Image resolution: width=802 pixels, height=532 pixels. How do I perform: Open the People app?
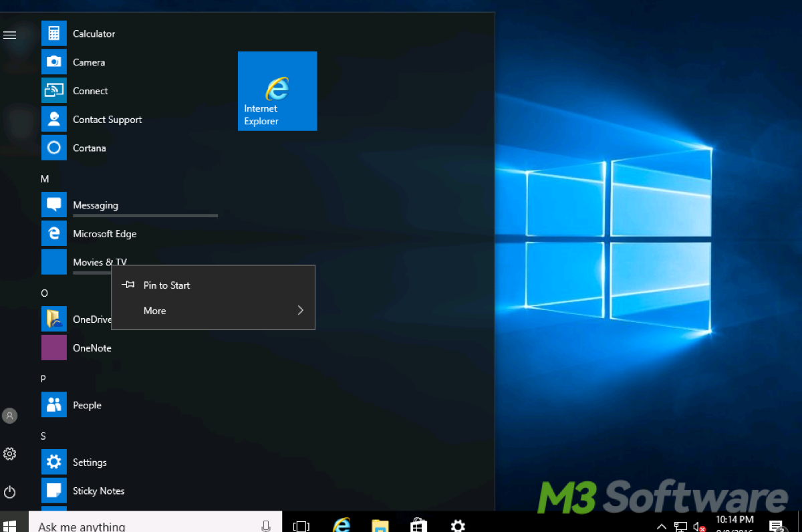54,405
